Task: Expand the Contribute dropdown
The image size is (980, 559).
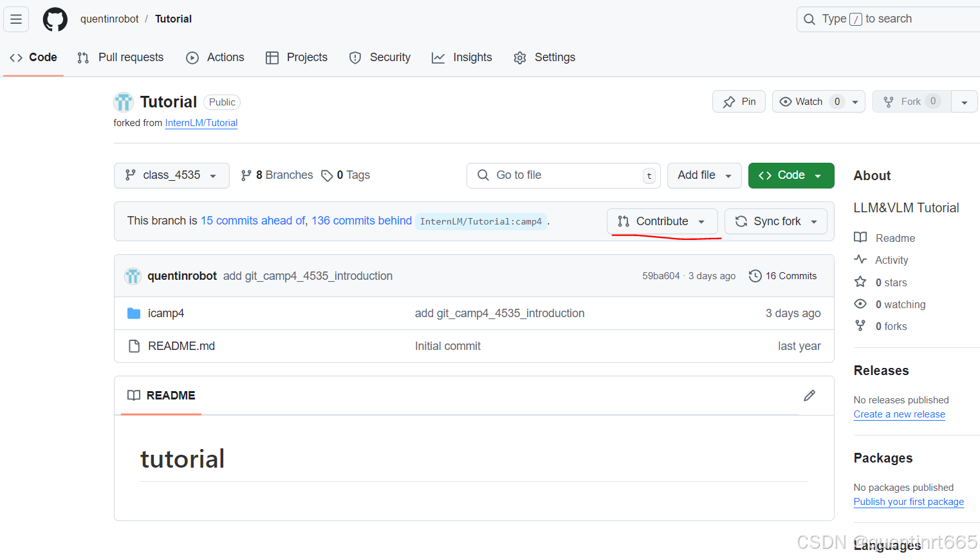Action: [662, 221]
